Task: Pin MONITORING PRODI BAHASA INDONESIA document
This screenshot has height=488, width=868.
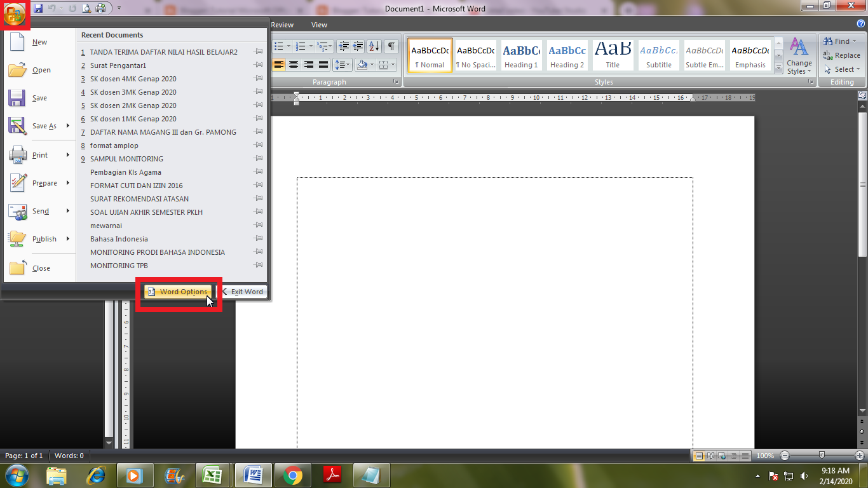Action: pos(259,252)
